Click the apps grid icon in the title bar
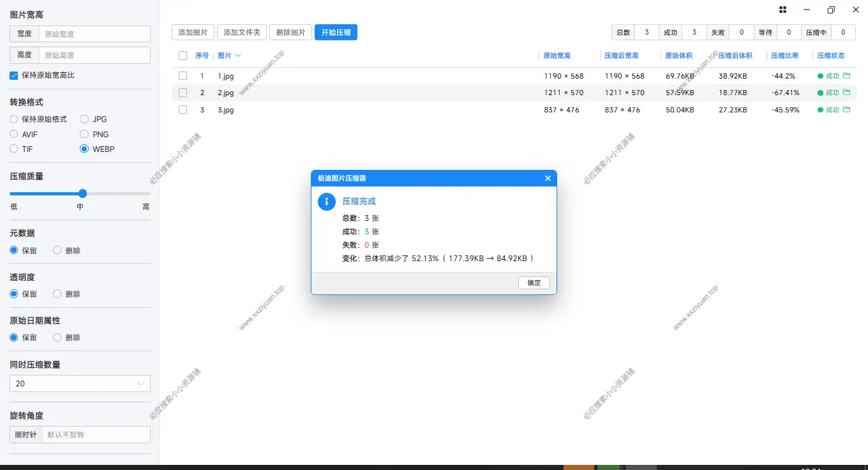 782,10
